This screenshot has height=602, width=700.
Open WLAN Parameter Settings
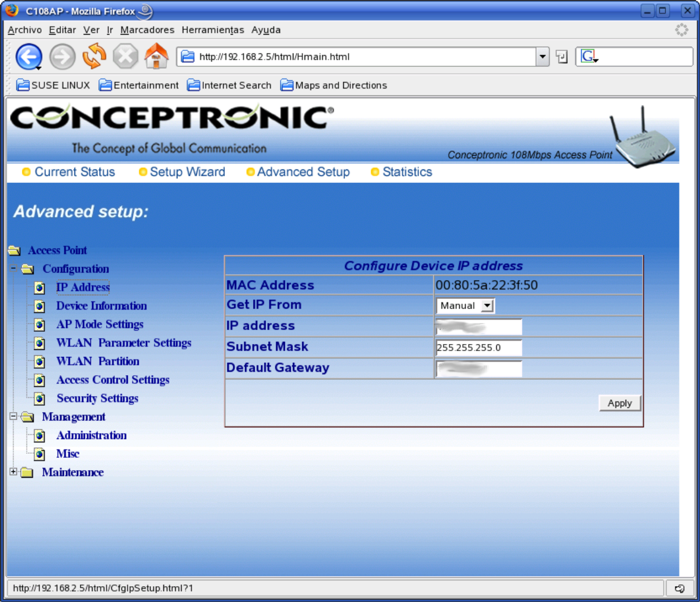(x=124, y=343)
